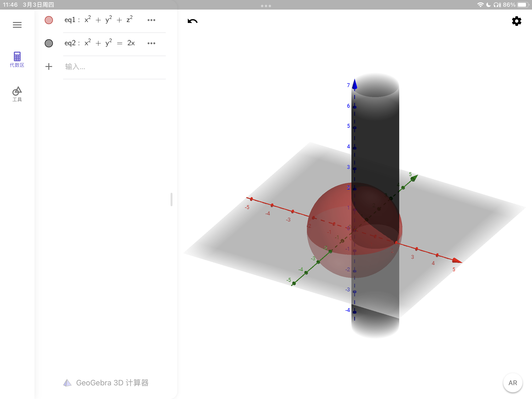Screen dimensions: 532x399
Task: Open the settings gear
Action: [516, 21]
